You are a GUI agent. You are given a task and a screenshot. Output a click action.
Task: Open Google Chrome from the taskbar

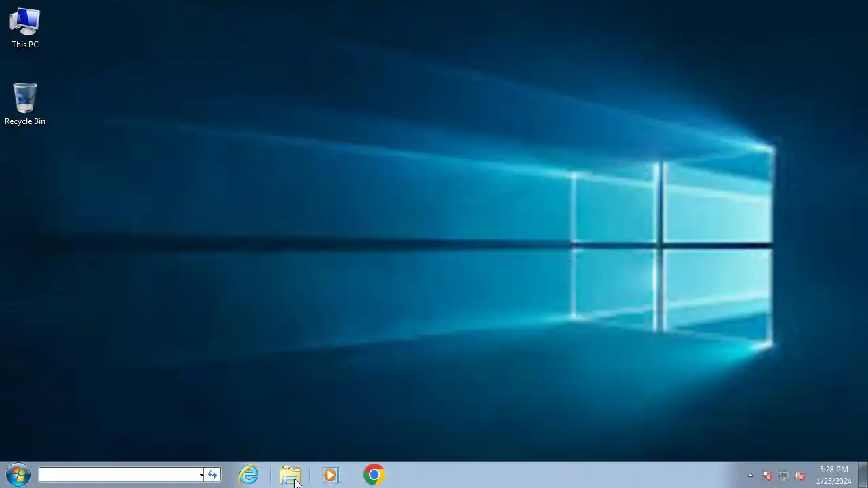pos(374,475)
